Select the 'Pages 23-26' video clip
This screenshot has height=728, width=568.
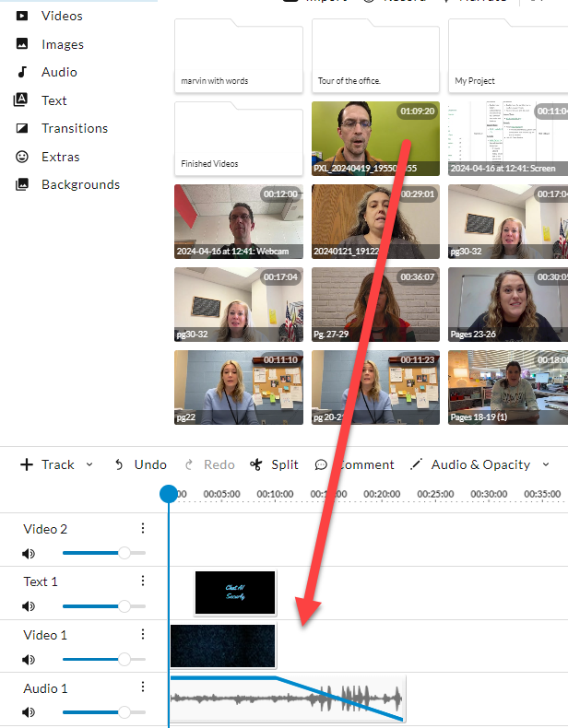pyautogui.click(x=508, y=305)
